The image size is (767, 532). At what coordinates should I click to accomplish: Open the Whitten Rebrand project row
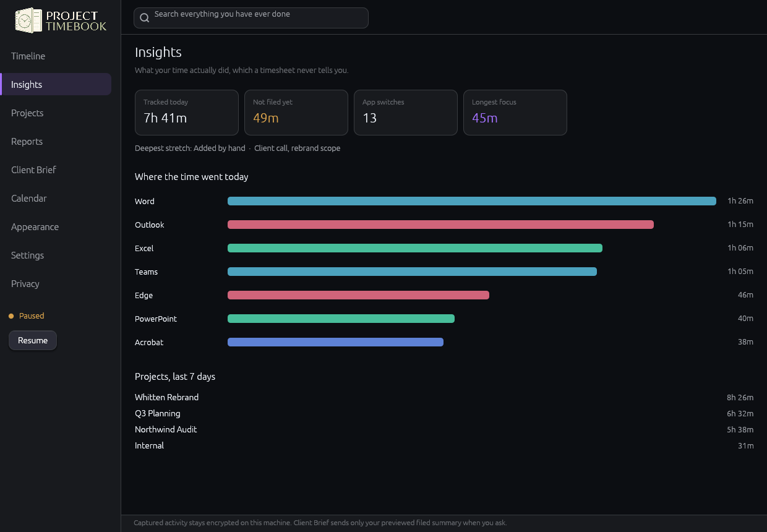tap(444, 397)
